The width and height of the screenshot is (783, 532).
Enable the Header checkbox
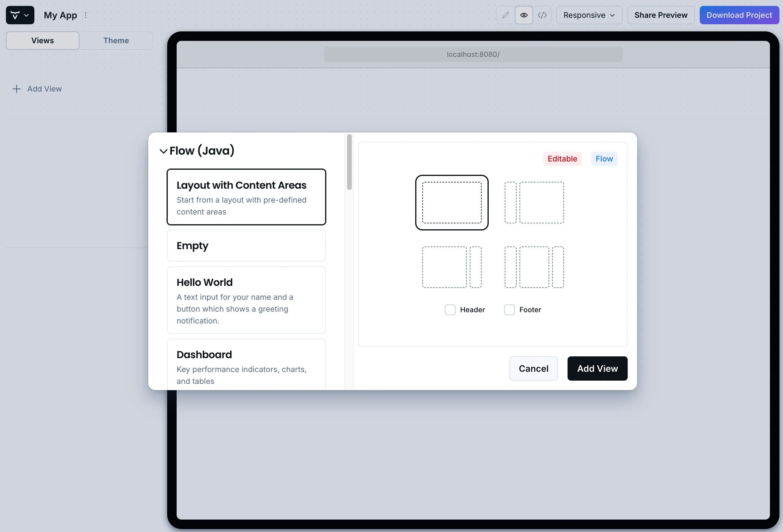[450, 310]
